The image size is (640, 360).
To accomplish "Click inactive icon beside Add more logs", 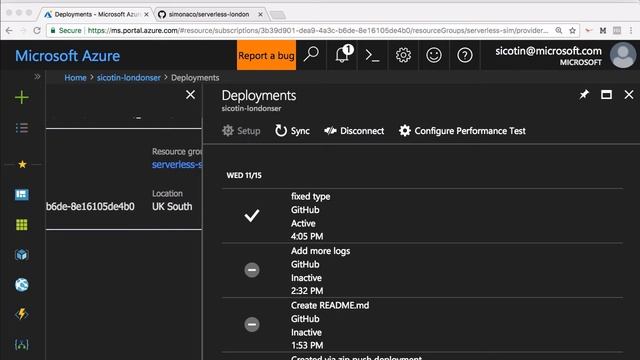I will click(252, 270).
